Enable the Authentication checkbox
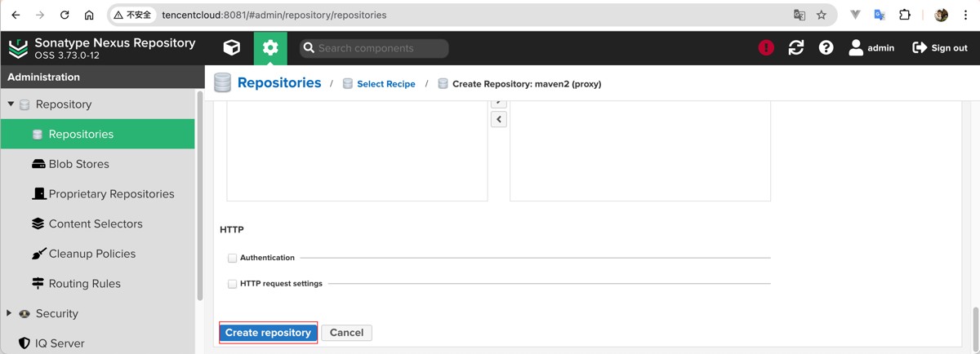The image size is (980, 354). point(233,258)
